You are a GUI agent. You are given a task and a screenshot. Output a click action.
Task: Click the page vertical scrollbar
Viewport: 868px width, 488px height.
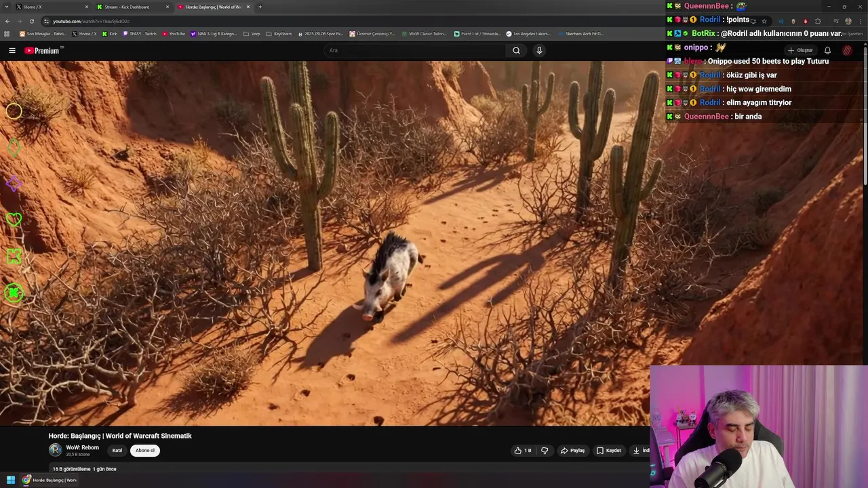tap(865, 115)
